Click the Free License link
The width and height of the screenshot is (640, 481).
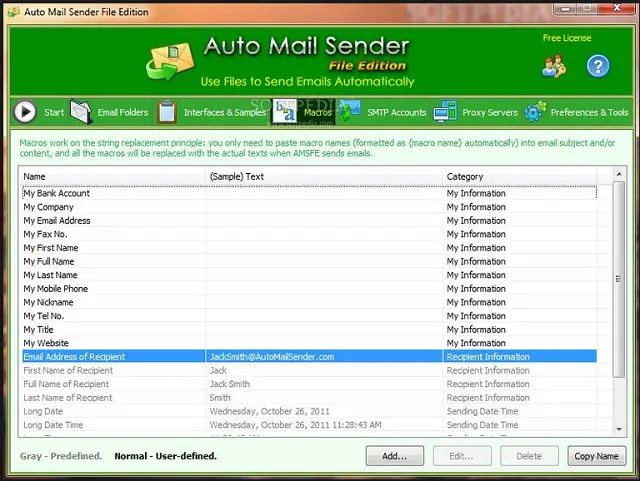[567, 38]
